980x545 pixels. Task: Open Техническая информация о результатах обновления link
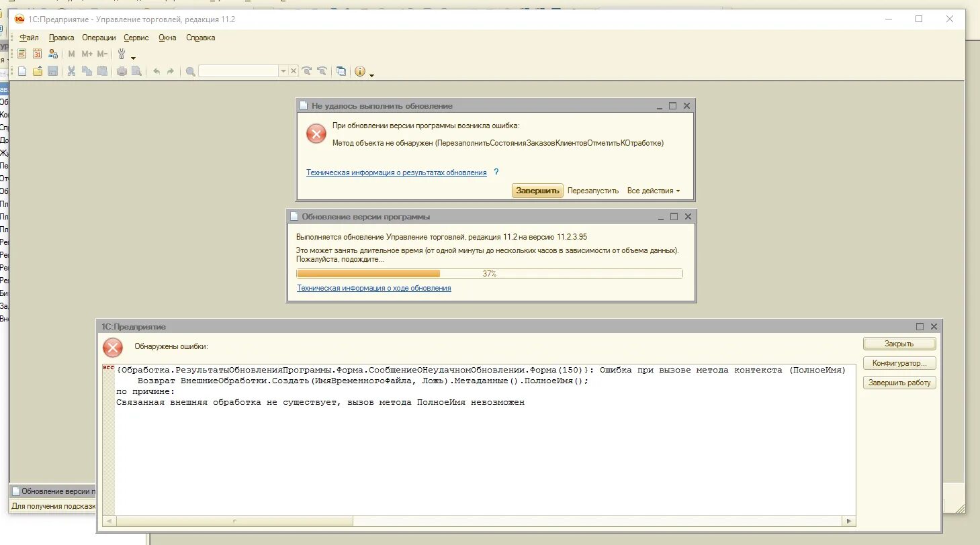coord(396,172)
